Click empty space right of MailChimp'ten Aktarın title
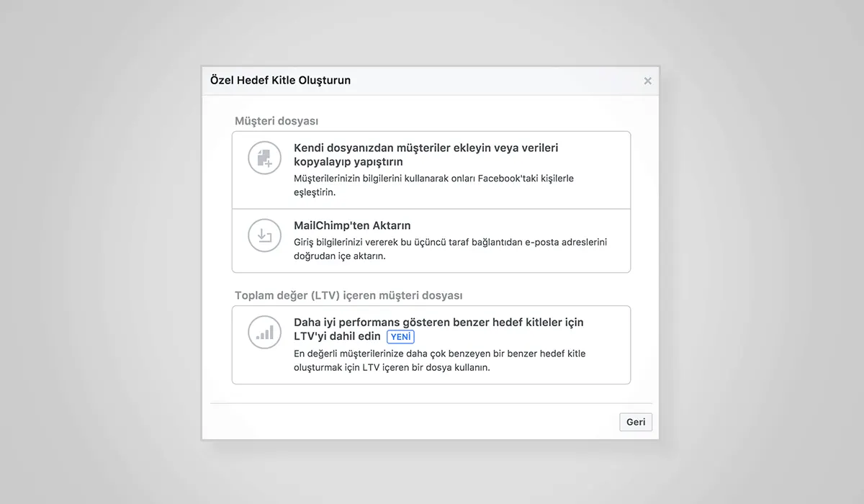Screen dimensions: 864x504 pyautogui.click(x=518, y=225)
